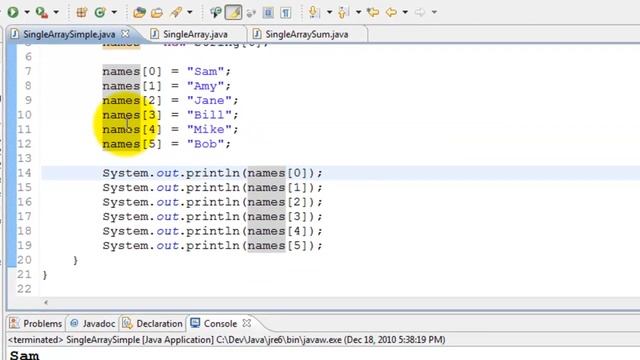Click the Declaration tab icon
640x360 pixels.
tap(127, 323)
